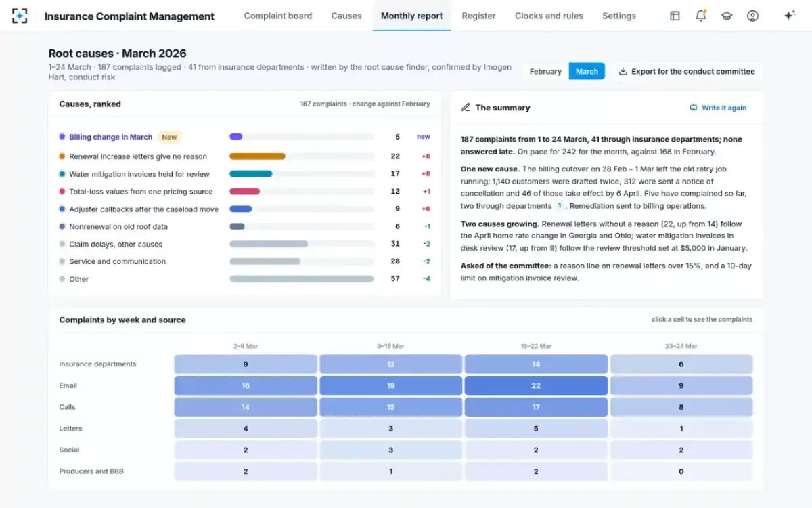Open Insurance departments cell for 2–8 Mar
This screenshot has height=508, width=812.
[x=246, y=364]
